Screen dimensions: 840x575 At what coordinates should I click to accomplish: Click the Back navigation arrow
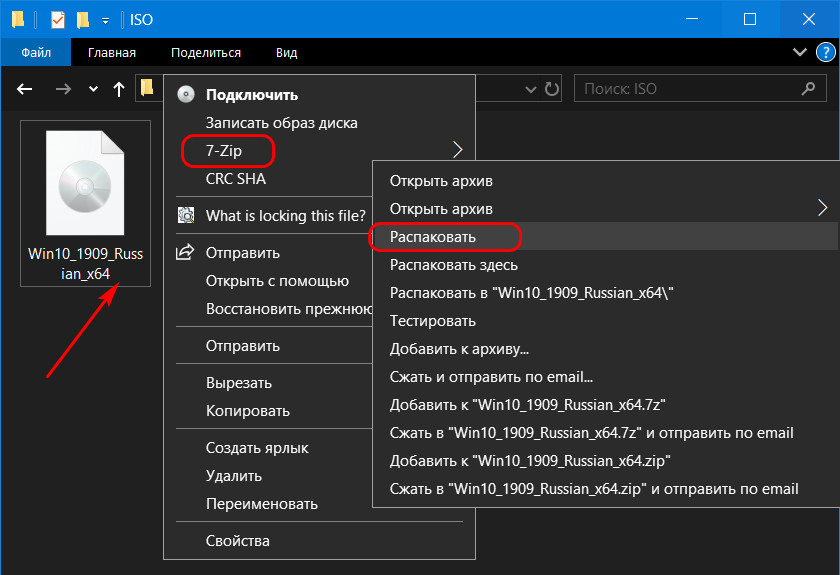click(25, 88)
